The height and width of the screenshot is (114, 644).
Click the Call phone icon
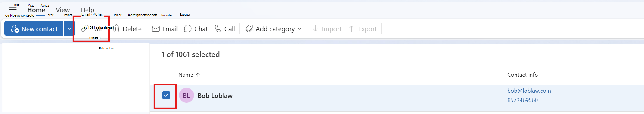[x=217, y=29]
